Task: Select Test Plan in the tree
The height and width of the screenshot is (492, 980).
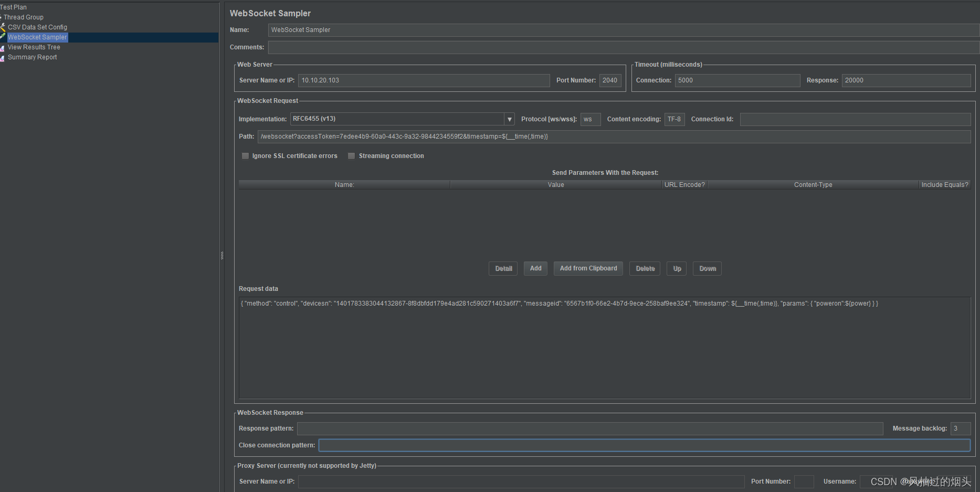Action: pos(14,7)
